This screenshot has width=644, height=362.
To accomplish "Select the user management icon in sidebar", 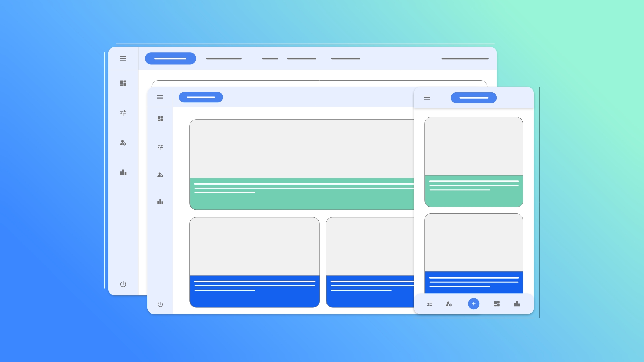I will coord(123,143).
